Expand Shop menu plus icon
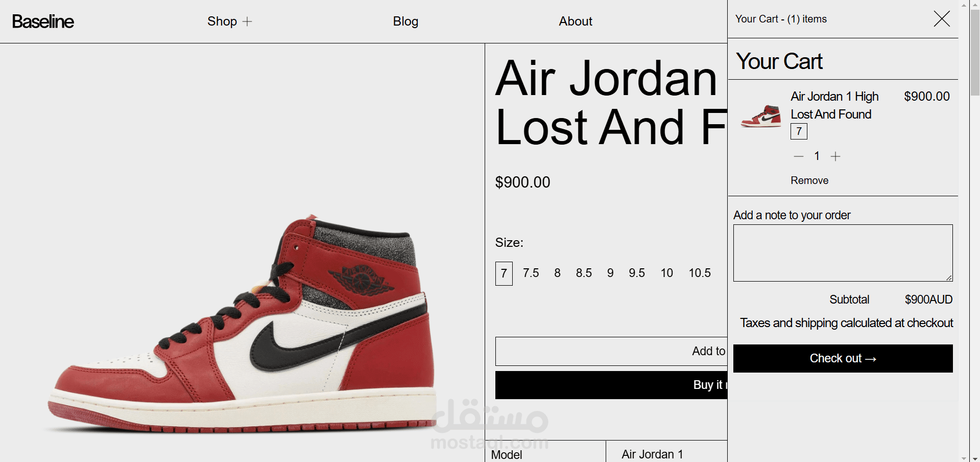 click(x=247, y=21)
